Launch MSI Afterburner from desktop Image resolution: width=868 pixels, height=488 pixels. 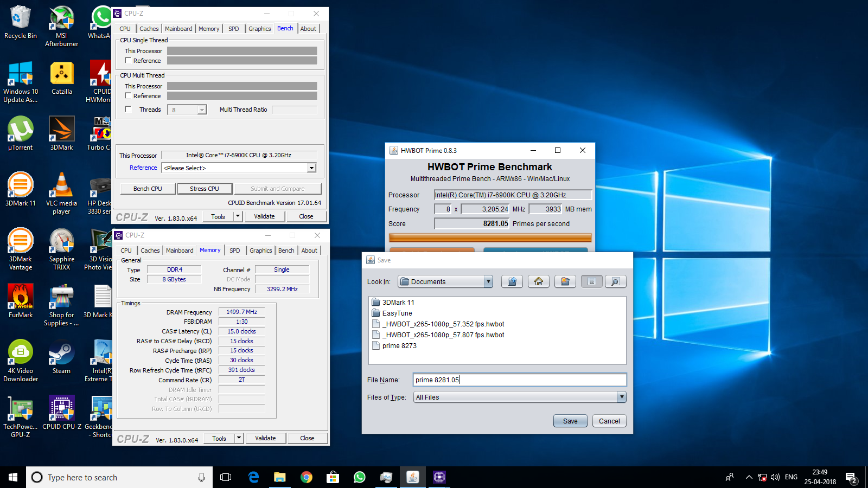coord(61,26)
